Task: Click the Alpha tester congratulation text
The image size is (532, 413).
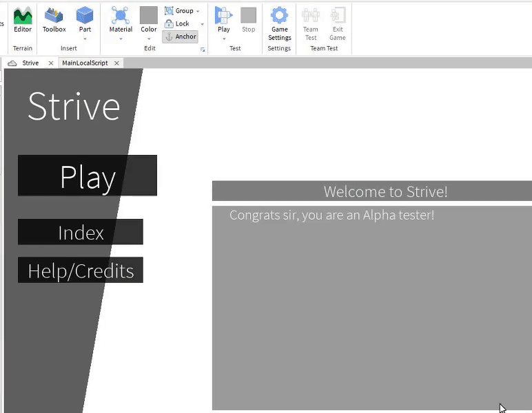Action: click(x=331, y=215)
